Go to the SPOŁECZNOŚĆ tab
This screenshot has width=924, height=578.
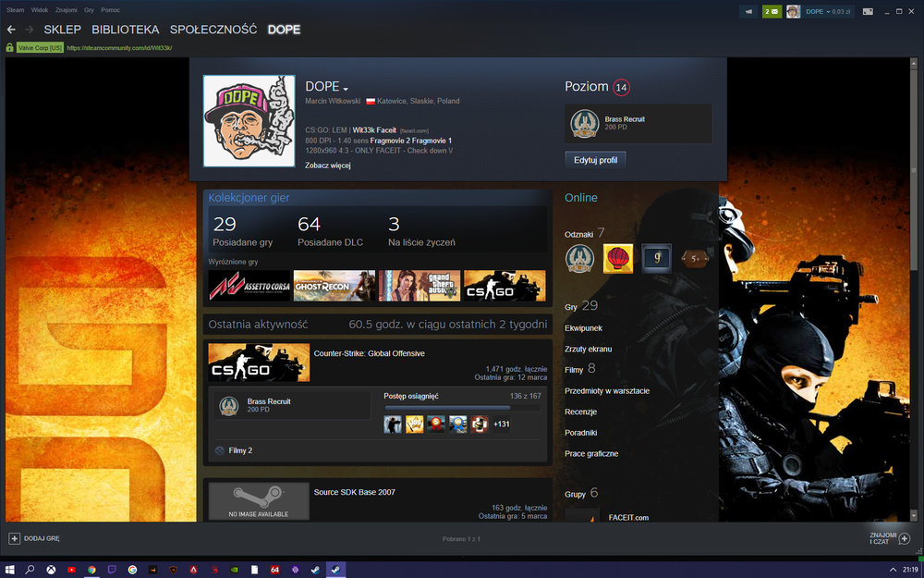point(213,30)
